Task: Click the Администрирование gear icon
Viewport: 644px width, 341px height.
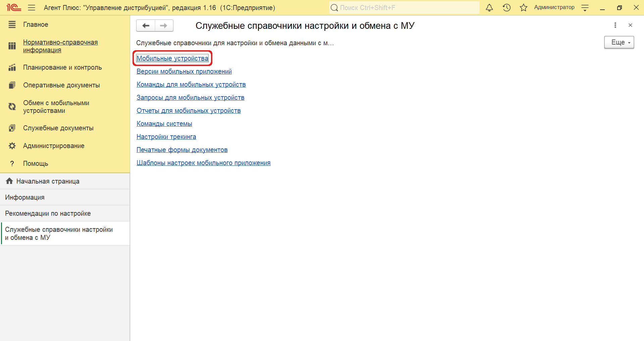Action: [12, 146]
